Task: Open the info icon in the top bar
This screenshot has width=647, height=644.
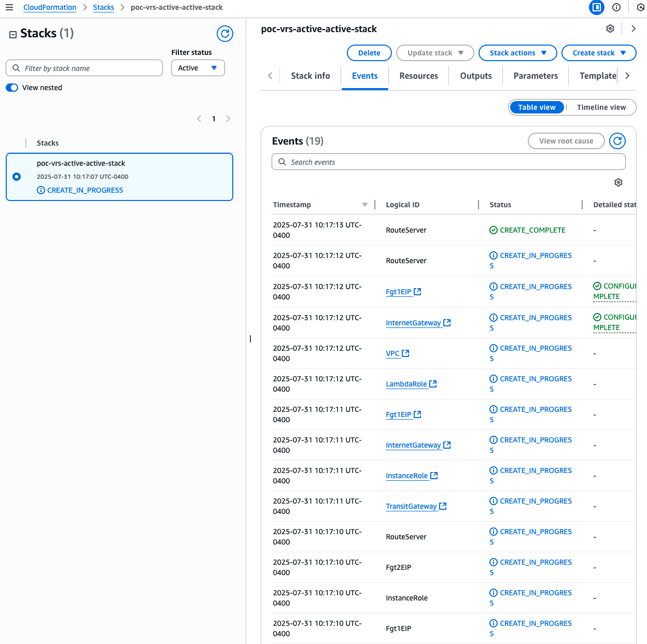Action: tap(616, 7)
